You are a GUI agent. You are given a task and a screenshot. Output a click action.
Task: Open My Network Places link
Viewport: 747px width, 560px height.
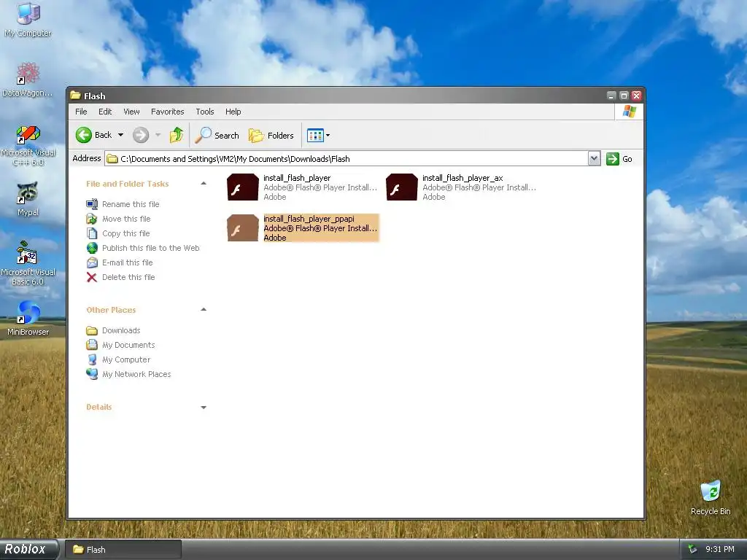(136, 374)
